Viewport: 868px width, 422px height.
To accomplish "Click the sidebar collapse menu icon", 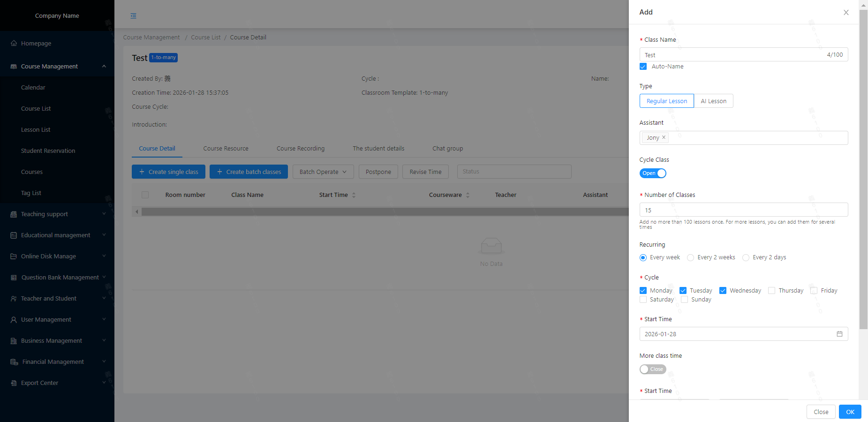I will coord(134,16).
